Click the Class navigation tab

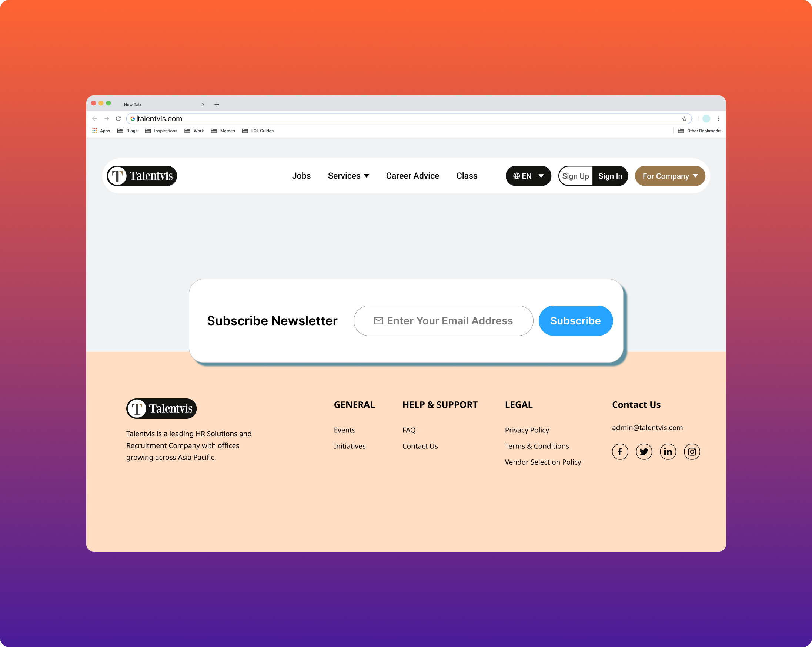pyautogui.click(x=467, y=176)
